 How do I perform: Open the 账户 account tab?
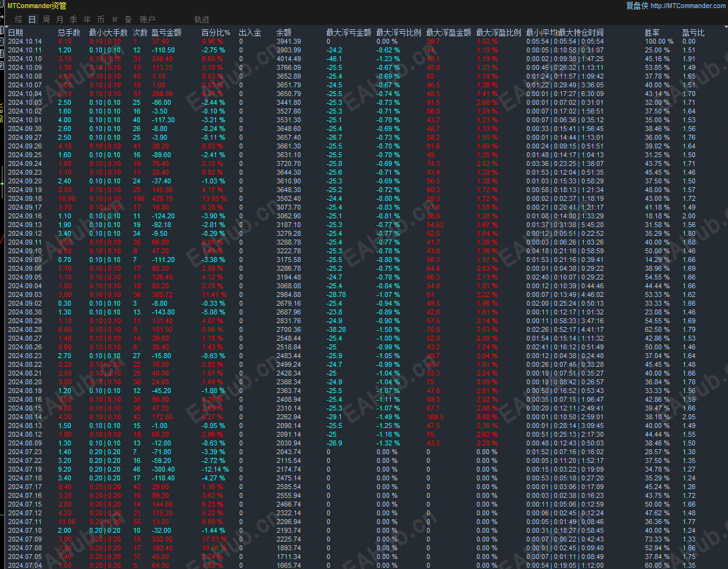click(x=147, y=19)
